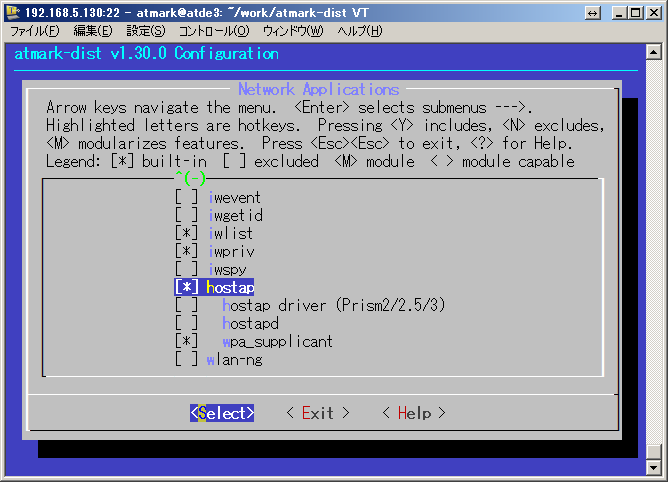Enable the hostapd option
668x482 pixels.
tap(186, 323)
